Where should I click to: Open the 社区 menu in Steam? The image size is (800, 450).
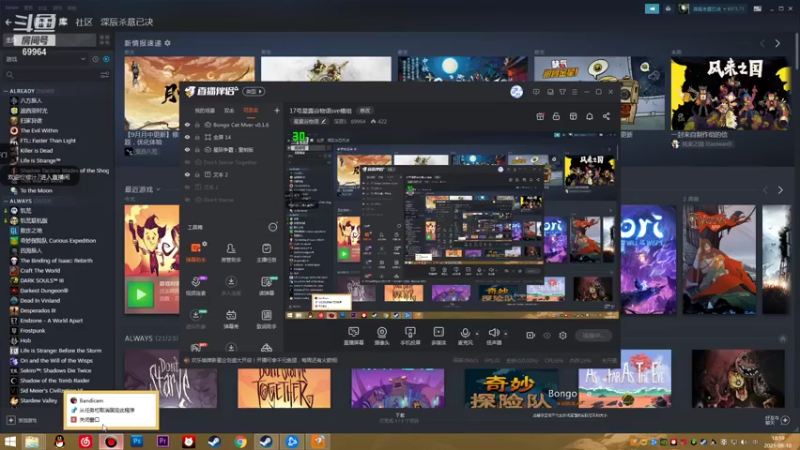coord(84,22)
